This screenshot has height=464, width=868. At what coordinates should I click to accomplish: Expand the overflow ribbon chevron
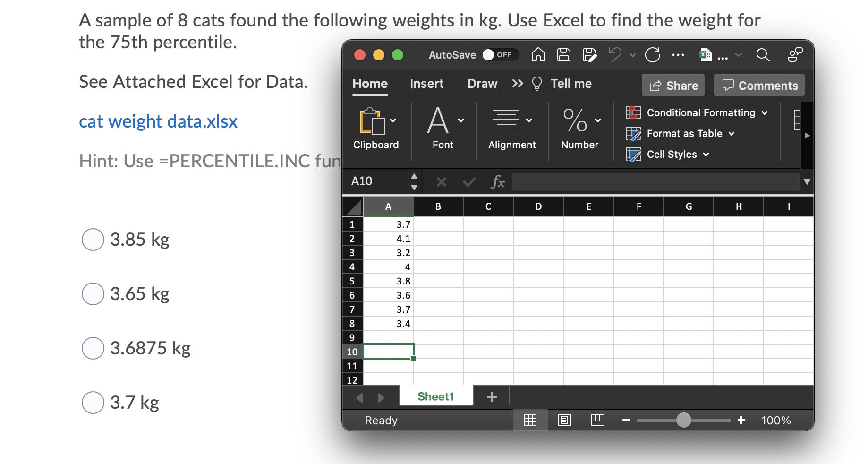click(x=517, y=84)
